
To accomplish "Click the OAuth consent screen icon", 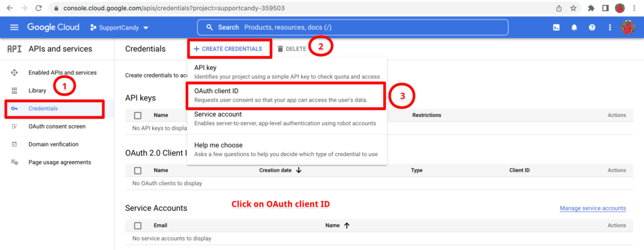I will pyautogui.click(x=14, y=126).
